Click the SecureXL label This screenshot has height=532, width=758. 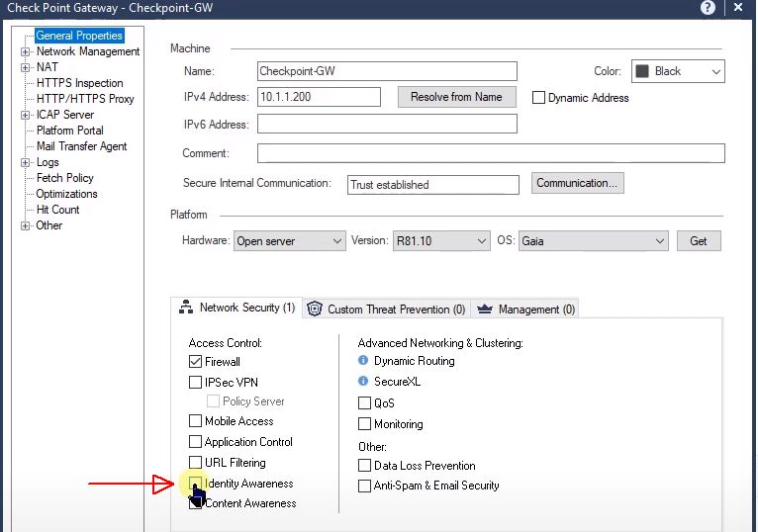pos(397,382)
